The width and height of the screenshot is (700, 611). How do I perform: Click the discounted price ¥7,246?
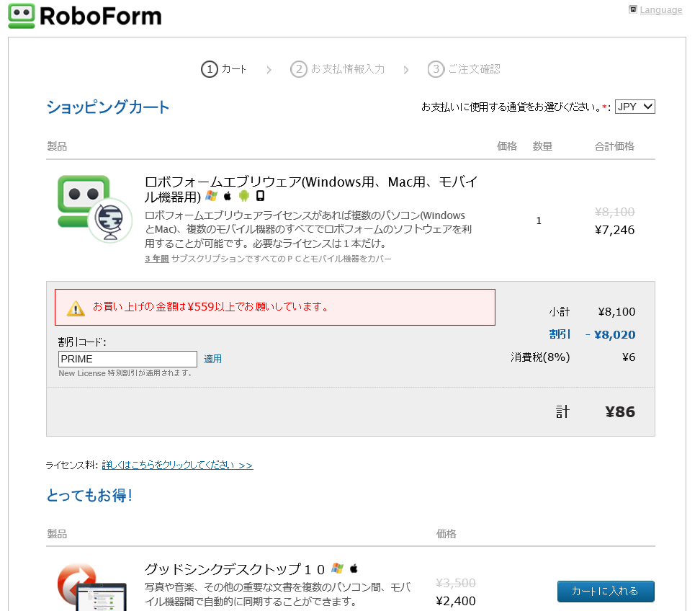615,230
